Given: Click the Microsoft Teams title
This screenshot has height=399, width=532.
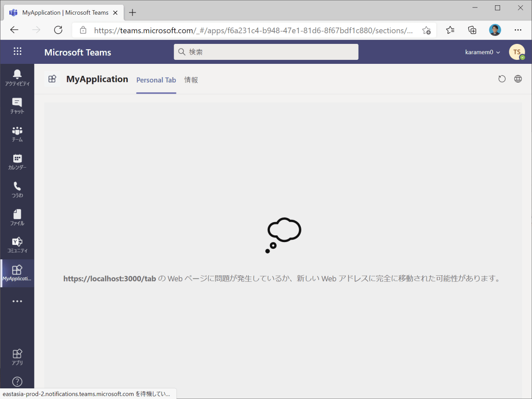Looking at the screenshot, I should pyautogui.click(x=78, y=52).
